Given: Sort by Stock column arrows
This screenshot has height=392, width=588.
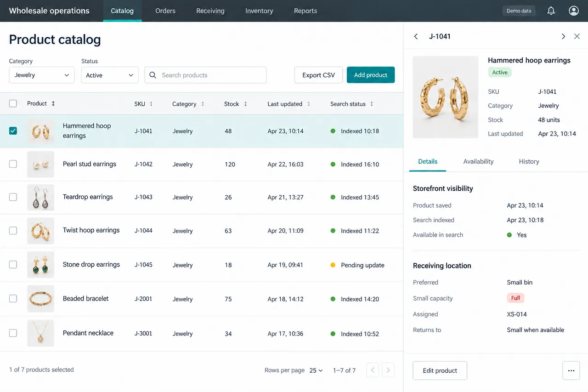Looking at the screenshot, I should point(245,104).
